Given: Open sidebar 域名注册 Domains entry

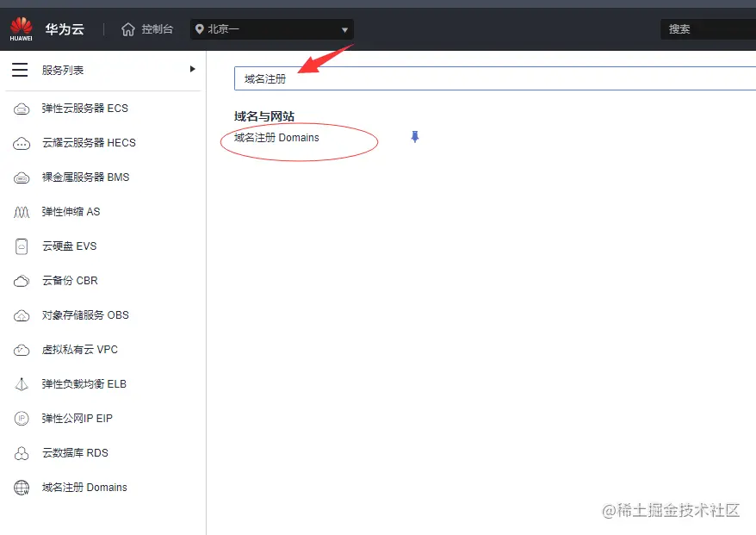Looking at the screenshot, I should (84, 488).
